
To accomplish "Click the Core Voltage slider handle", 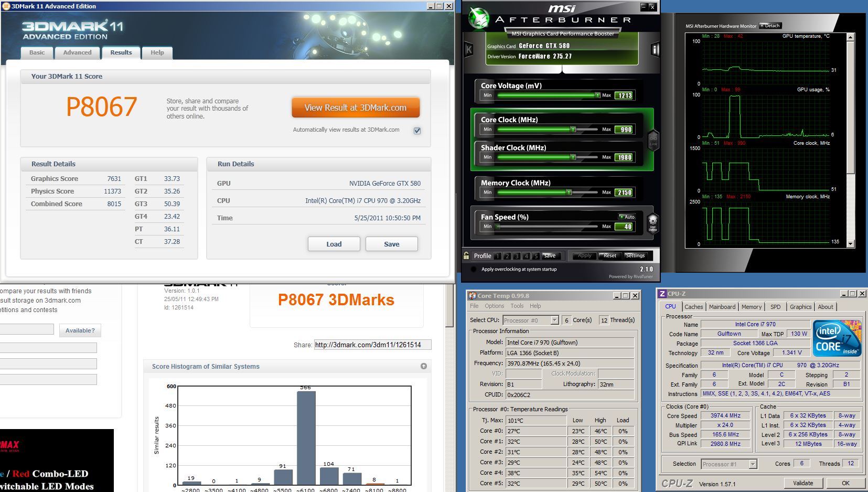I will (597, 95).
